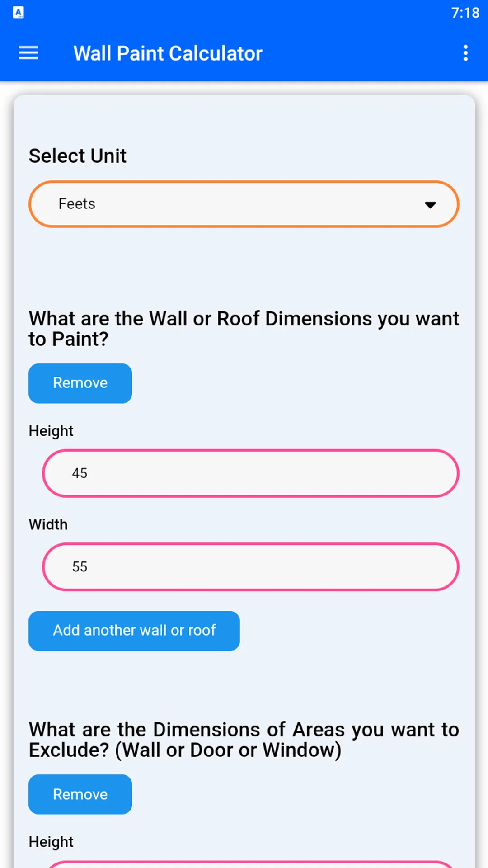Screen dimensions: 488x868
Task: Focus the Height field showing 45
Action: 251,473
